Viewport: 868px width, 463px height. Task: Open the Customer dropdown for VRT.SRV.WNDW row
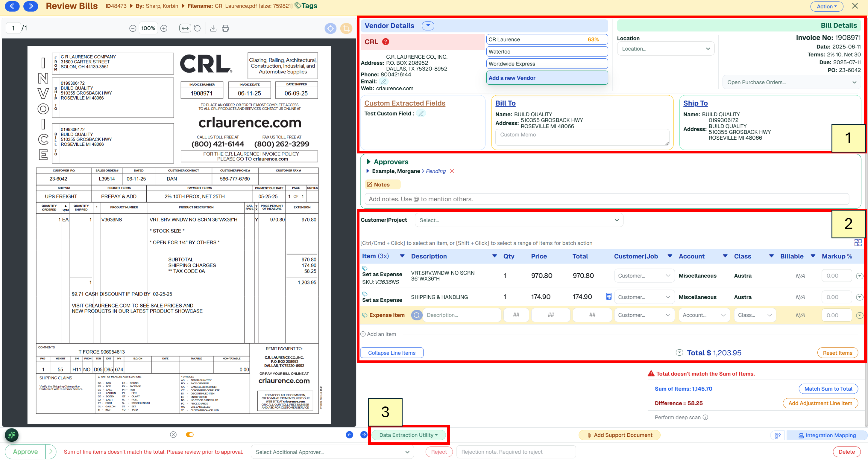point(644,276)
